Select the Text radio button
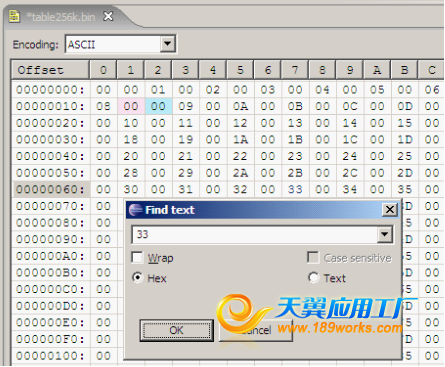Screen dimensions: 445x367 313,277
